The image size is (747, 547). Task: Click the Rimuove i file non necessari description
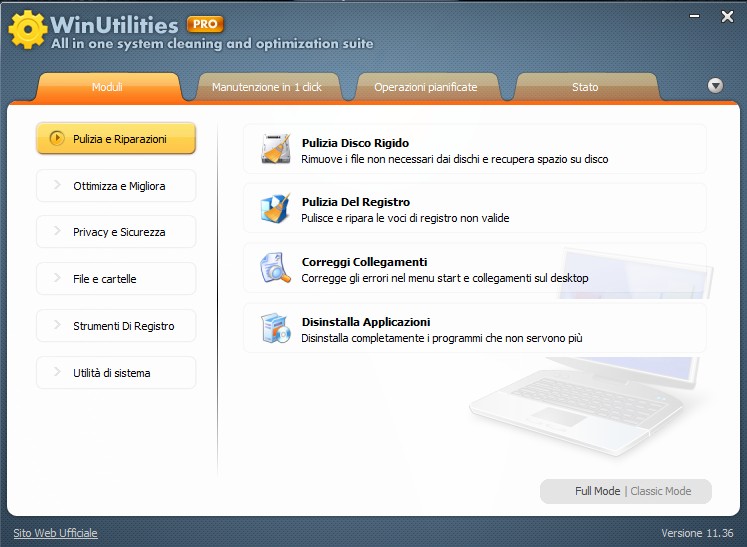point(454,159)
